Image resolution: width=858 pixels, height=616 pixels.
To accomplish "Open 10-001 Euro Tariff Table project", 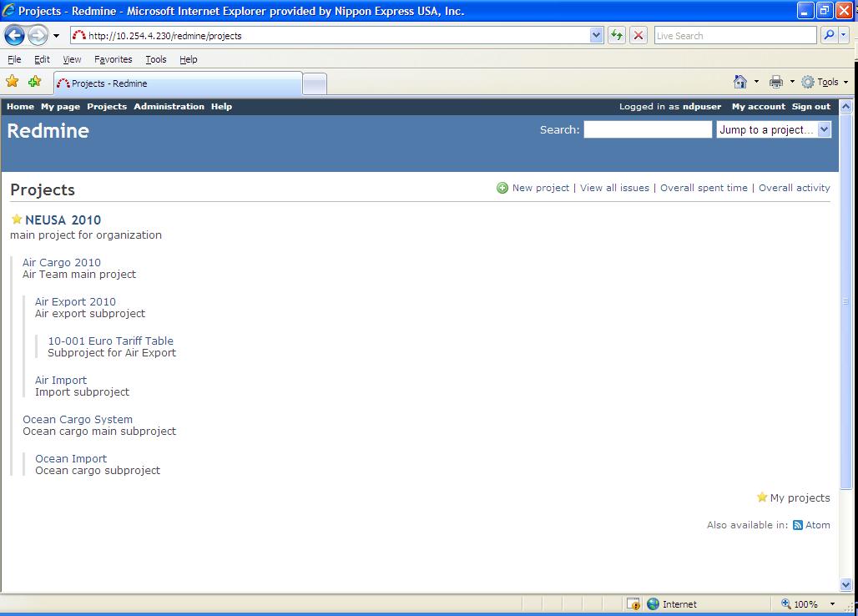I will point(110,341).
